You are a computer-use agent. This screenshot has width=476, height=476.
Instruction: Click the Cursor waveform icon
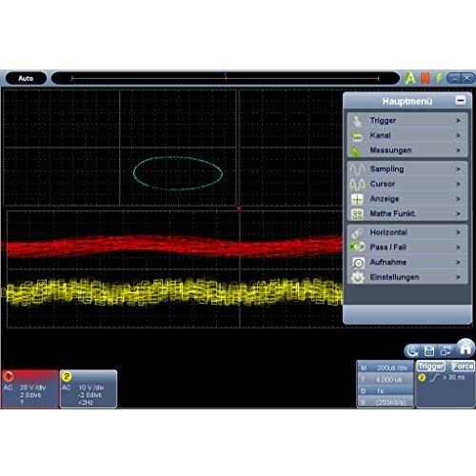[357, 184]
